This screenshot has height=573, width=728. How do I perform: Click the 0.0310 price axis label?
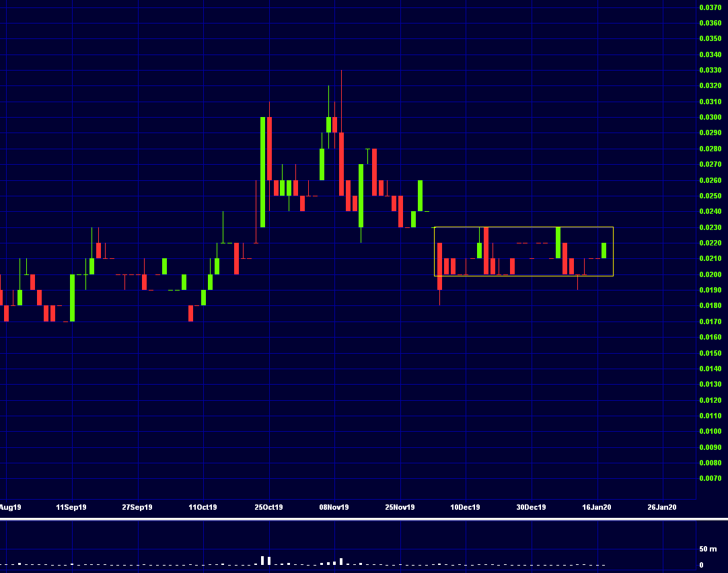click(x=711, y=102)
